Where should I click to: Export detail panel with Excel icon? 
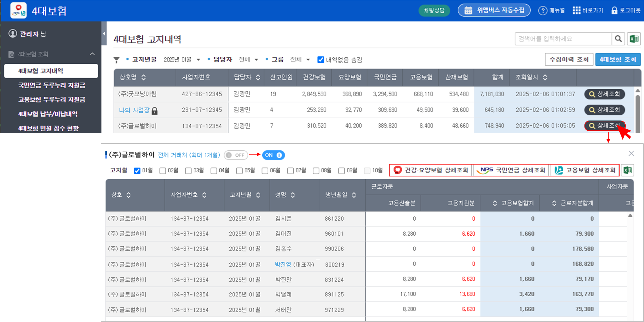coord(628,170)
